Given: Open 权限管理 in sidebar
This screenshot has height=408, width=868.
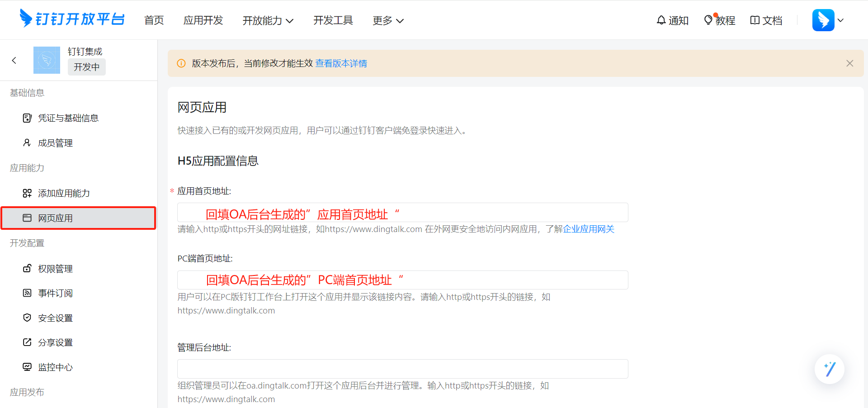Looking at the screenshot, I should click(x=55, y=269).
